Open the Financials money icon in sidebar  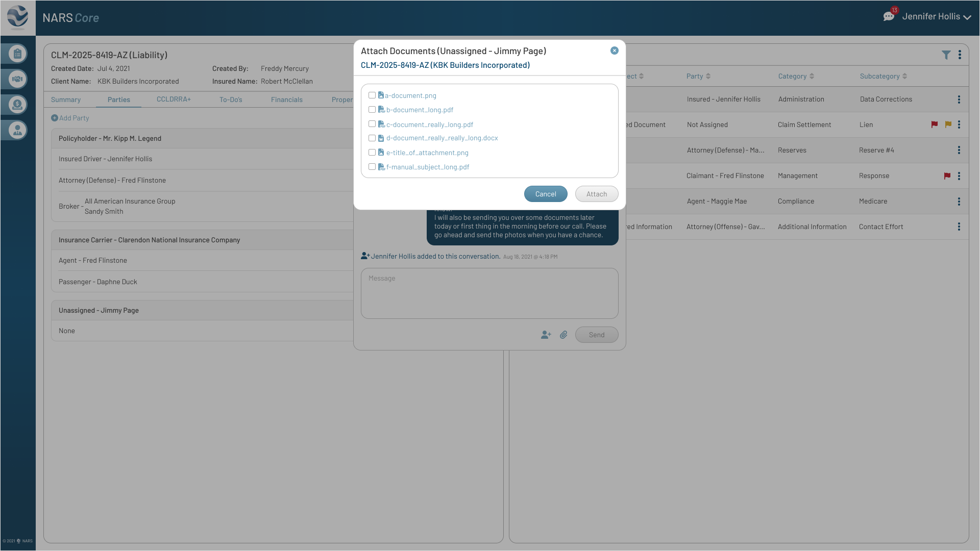tap(17, 105)
